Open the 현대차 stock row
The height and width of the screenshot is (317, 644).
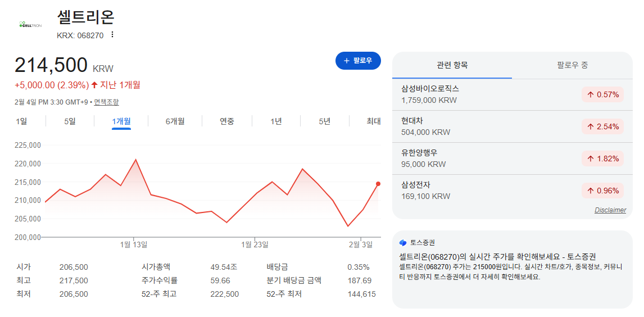coord(512,126)
